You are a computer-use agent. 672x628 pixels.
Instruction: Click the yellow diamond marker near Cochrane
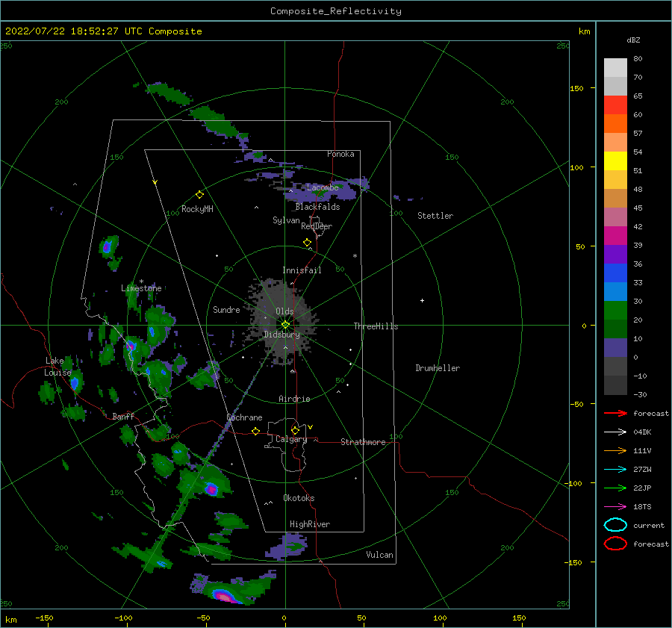[256, 432]
